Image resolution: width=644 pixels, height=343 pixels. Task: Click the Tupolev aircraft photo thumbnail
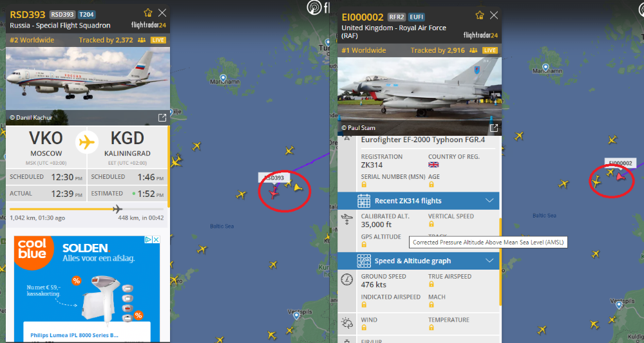coord(88,86)
